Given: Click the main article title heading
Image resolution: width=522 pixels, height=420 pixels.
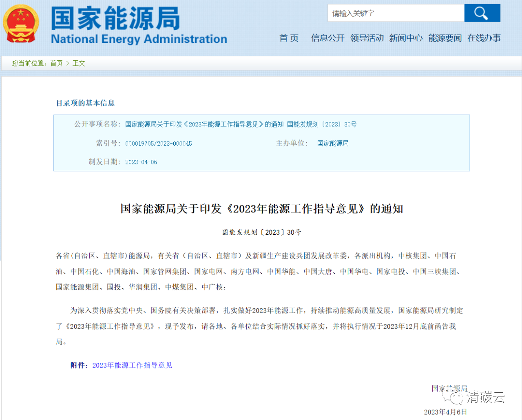Looking at the screenshot, I should pos(261,209).
